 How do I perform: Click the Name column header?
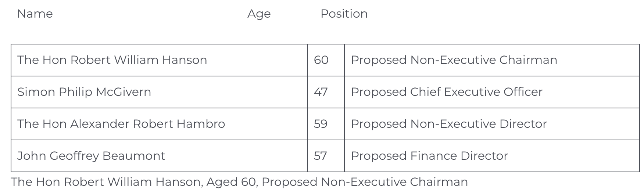point(35,14)
